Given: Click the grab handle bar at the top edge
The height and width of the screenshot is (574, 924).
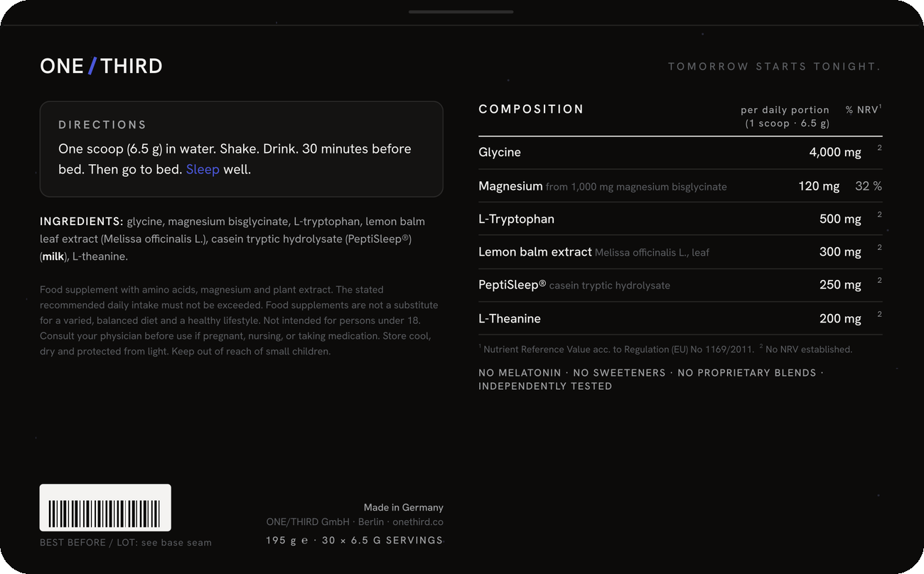Looking at the screenshot, I should coord(461,11).
